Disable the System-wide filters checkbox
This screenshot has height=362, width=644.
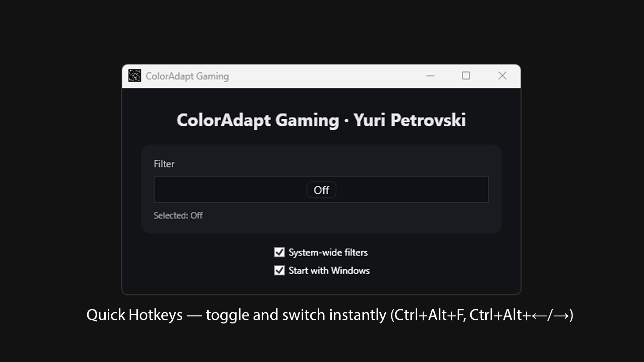point(279,252)
